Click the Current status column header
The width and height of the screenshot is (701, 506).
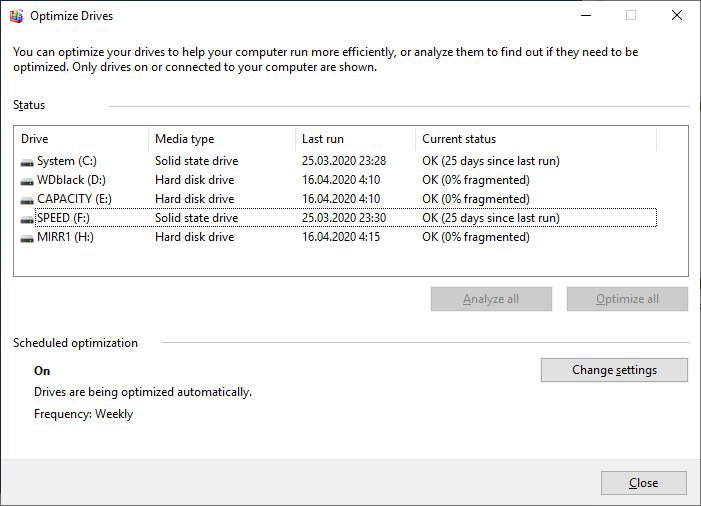536,139
